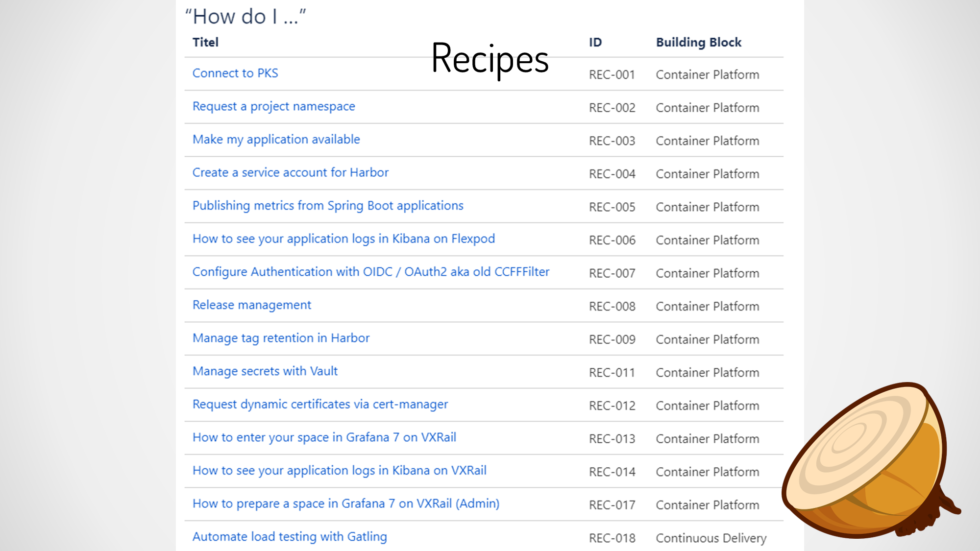Open How to prepare a space in Grafana (Admin)
The image size is (980, 551).
[x=345, y=503]
